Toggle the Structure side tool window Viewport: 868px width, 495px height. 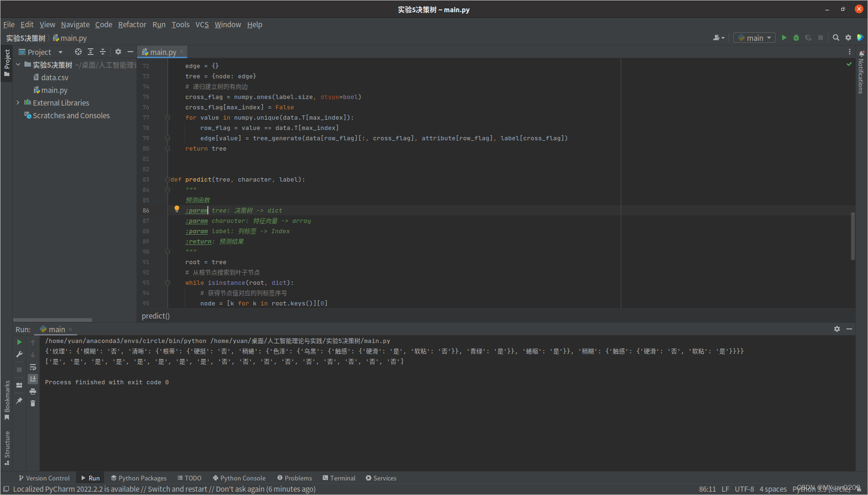click(7, 448)
